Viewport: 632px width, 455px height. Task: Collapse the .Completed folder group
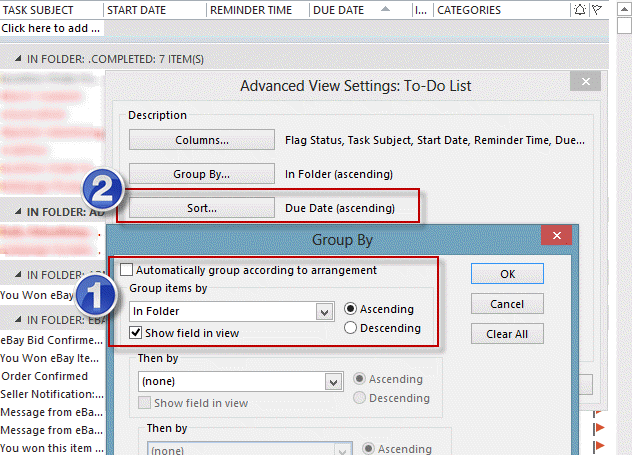point(18,59)
